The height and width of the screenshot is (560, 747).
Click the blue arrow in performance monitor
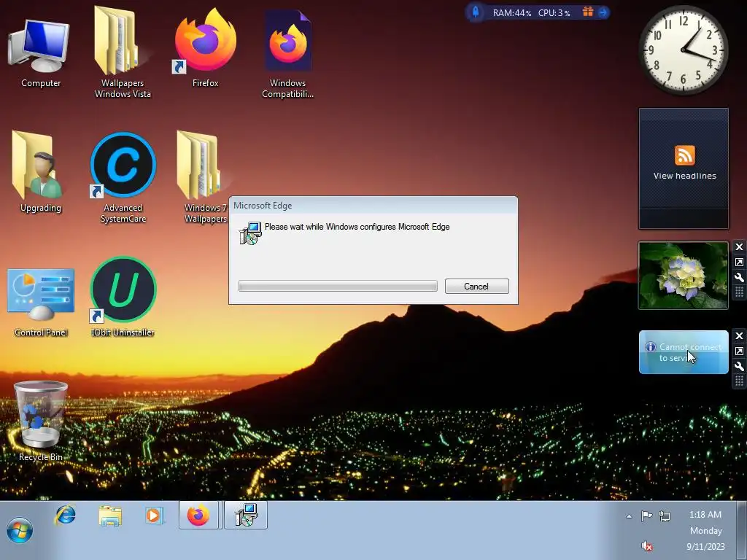[x=603, y=12]
